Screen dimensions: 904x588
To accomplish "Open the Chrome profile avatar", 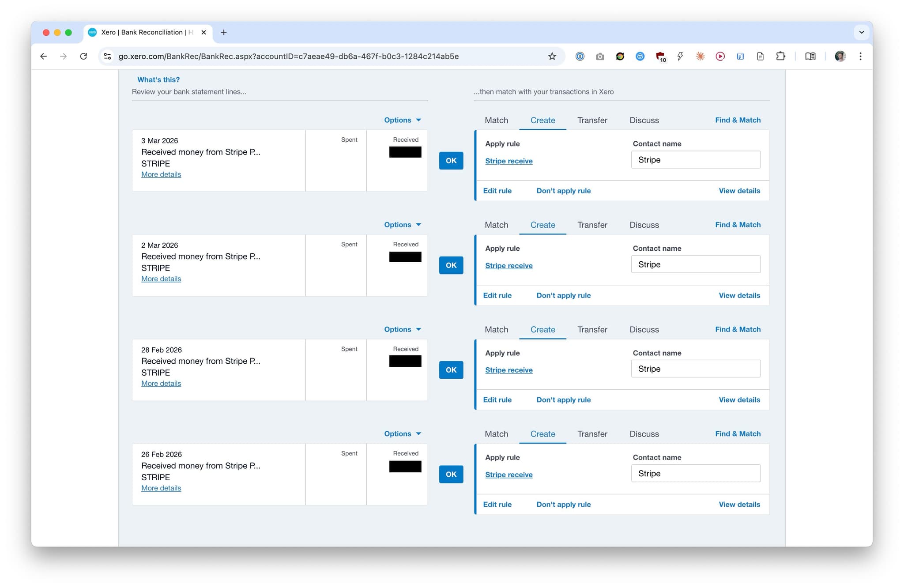I will click(x=840, y=56).
